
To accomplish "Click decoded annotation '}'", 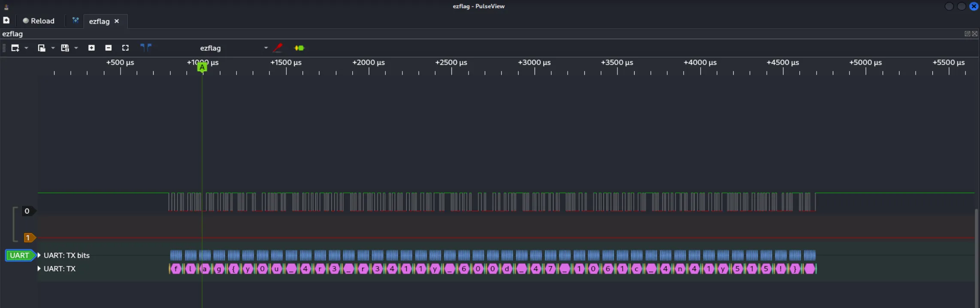I will tap(795, 269).
